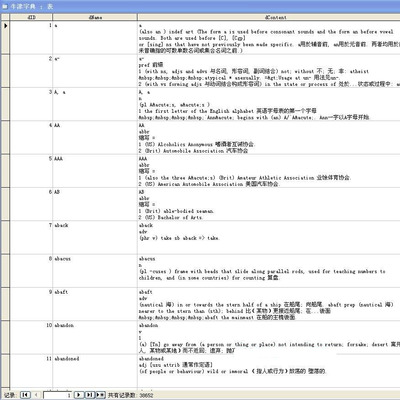Select the dContent column header
The width and height of the screenshot is (400, 400).
click(x=269, y=17)
